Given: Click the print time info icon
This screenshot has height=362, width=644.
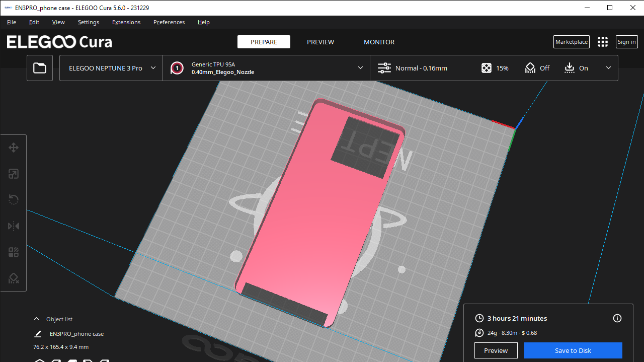Looking at the screenshot, I should [617, 318].
